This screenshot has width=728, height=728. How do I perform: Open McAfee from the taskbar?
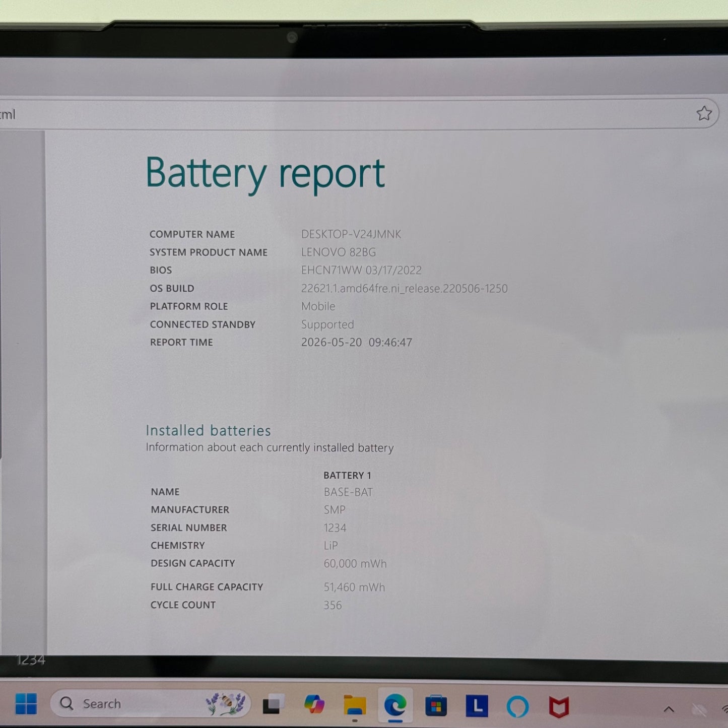pyautogui.click(x=559, y=707)
